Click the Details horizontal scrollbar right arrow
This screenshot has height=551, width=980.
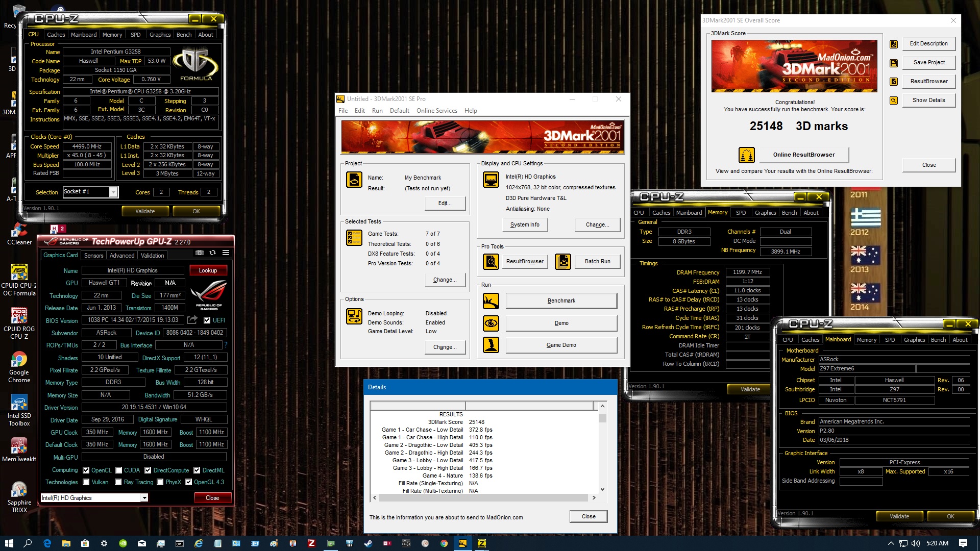click(594, 497)
